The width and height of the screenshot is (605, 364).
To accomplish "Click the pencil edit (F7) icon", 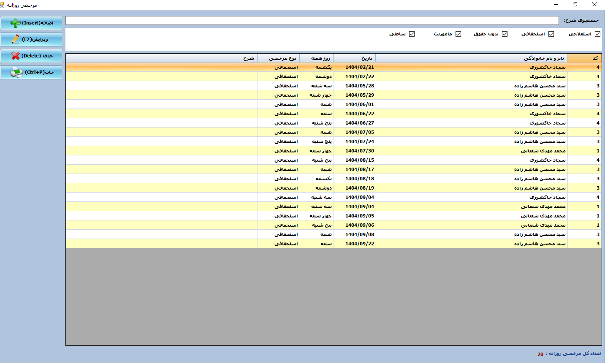I will point(16,39).
